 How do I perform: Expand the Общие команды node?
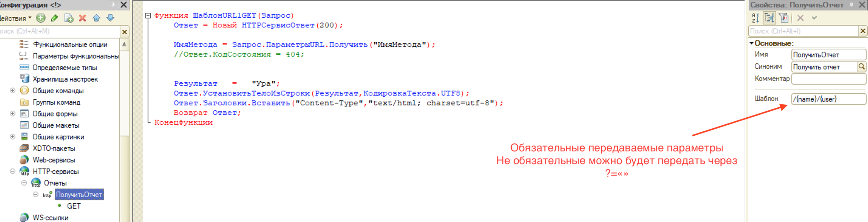point(12,90)
